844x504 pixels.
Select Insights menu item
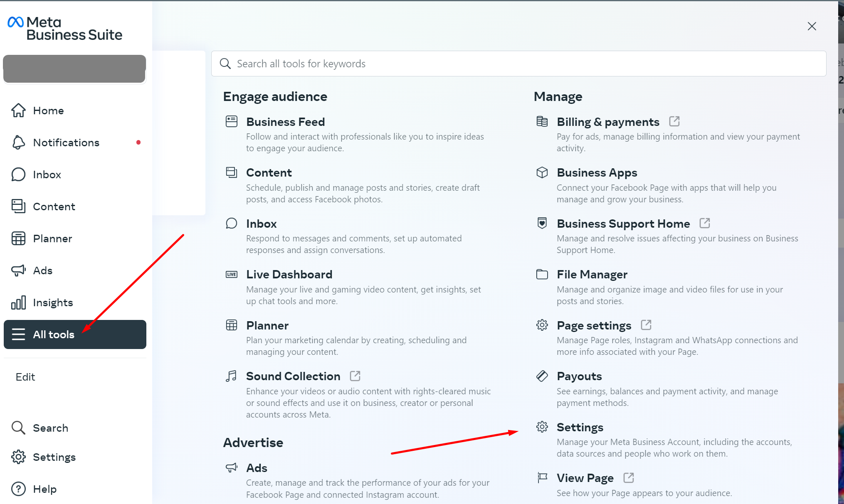click(x=75, y=302)
